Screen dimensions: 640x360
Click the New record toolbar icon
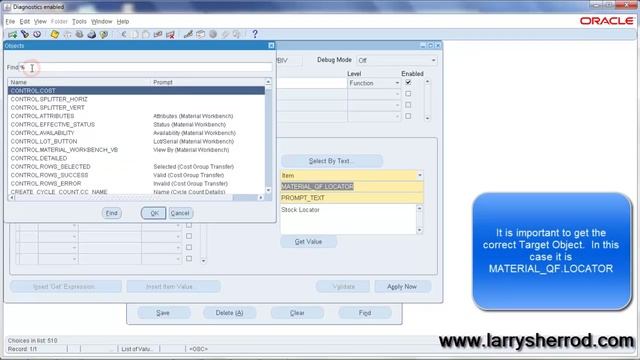click(x=12, y=34)
